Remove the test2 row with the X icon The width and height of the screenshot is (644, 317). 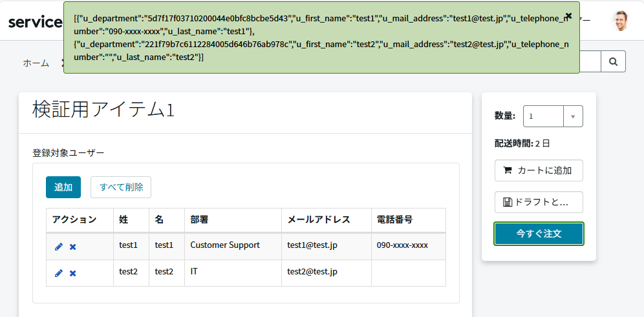[73, 273]
